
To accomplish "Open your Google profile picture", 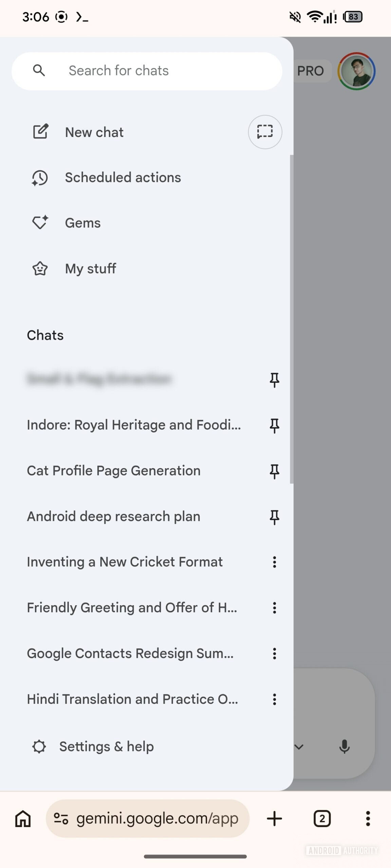I will 356,71.
